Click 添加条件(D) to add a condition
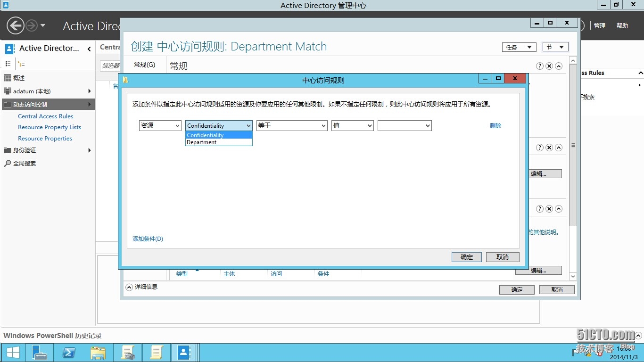644x362 pixels. (148, 239)
